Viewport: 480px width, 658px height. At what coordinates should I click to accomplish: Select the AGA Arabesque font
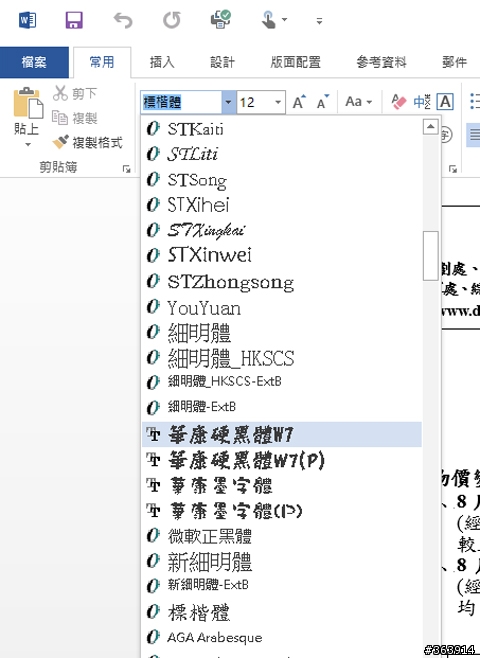coord(282,637)
